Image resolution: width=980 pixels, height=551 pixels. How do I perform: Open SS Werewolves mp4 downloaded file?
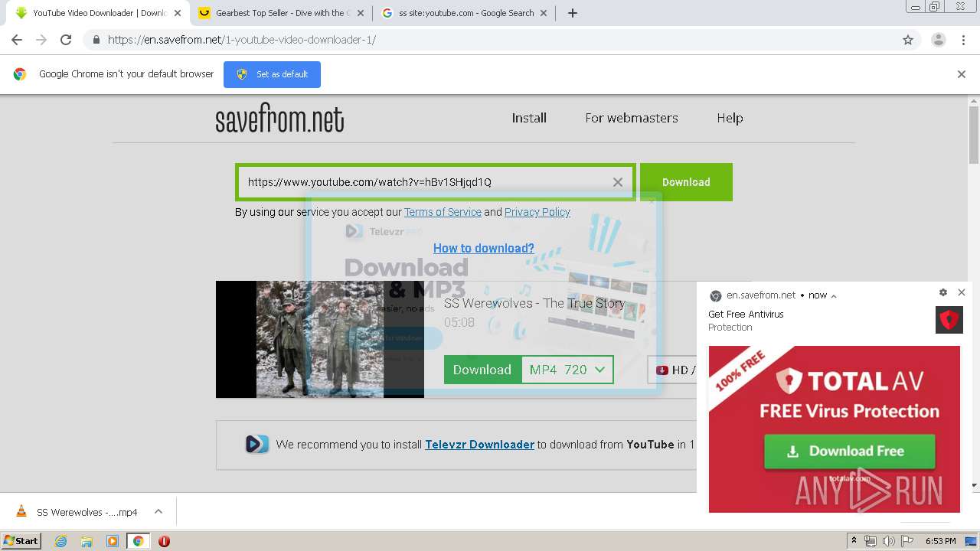tap(87, 512)
